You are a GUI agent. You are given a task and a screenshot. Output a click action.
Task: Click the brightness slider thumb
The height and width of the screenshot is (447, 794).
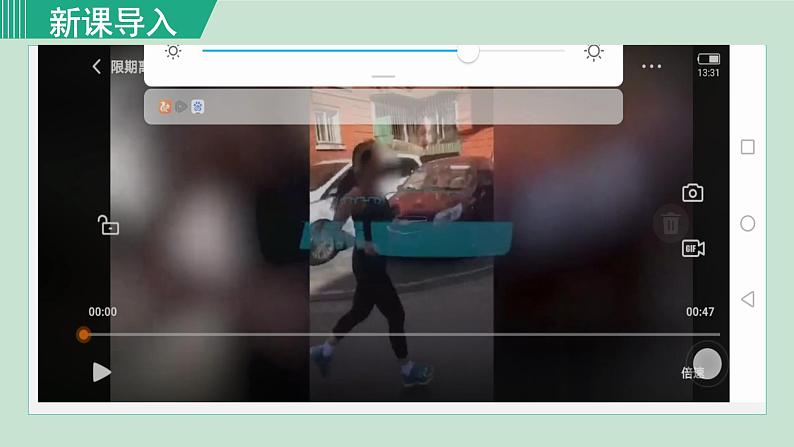tap(468, 52)
